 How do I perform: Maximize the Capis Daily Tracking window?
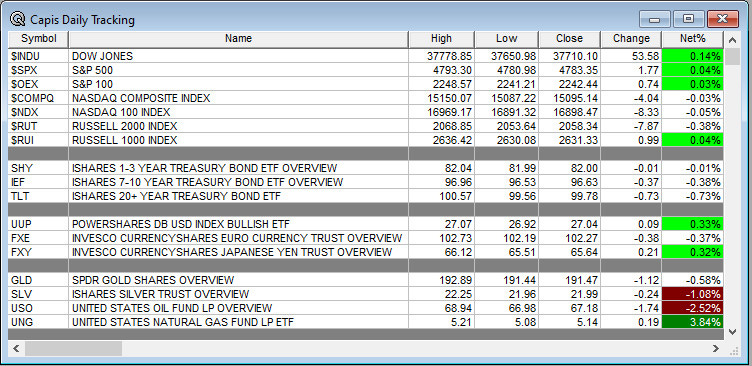point(688,19)
